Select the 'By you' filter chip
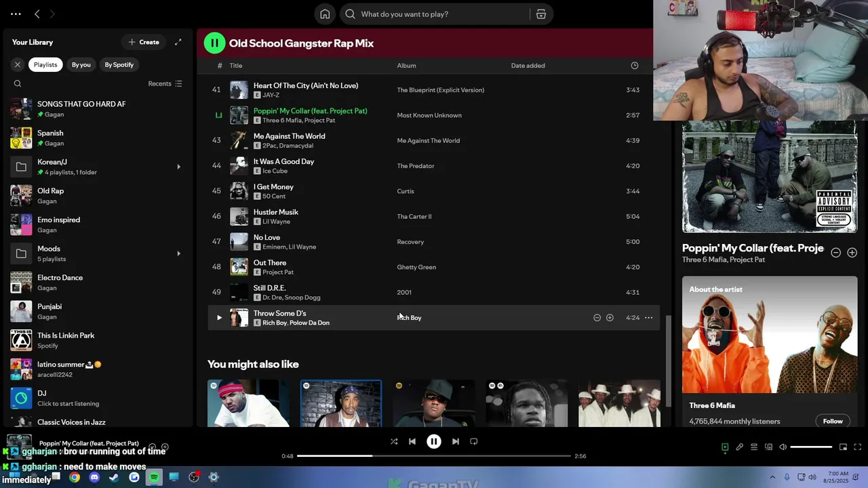 (81, 64)
